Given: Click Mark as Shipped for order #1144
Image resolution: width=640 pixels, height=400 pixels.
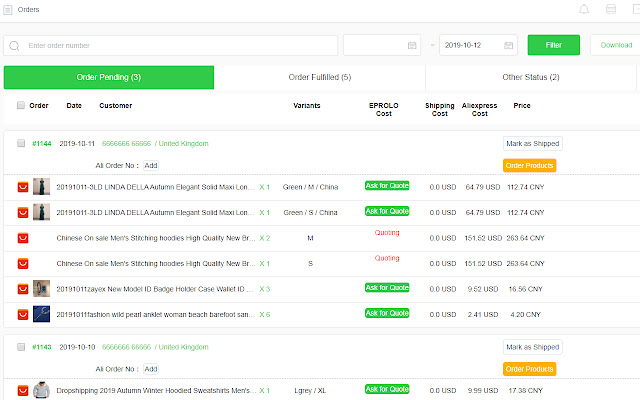Looking at the screenshot, I should point(532,143).
